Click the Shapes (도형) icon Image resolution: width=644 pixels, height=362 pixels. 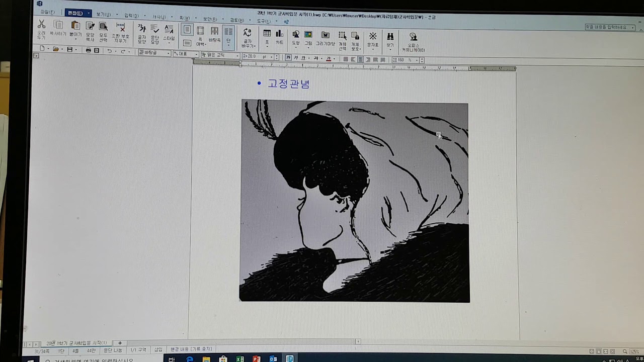(296, 34)
